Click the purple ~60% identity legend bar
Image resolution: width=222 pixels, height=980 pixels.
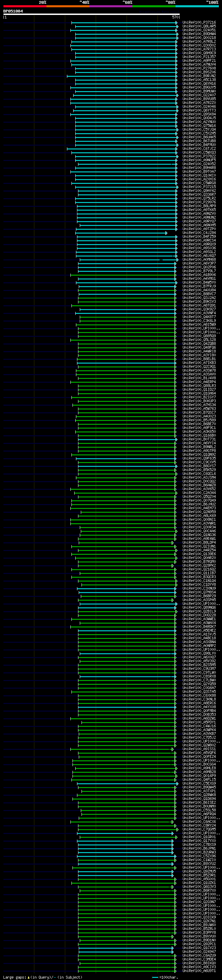coord(111,6)
